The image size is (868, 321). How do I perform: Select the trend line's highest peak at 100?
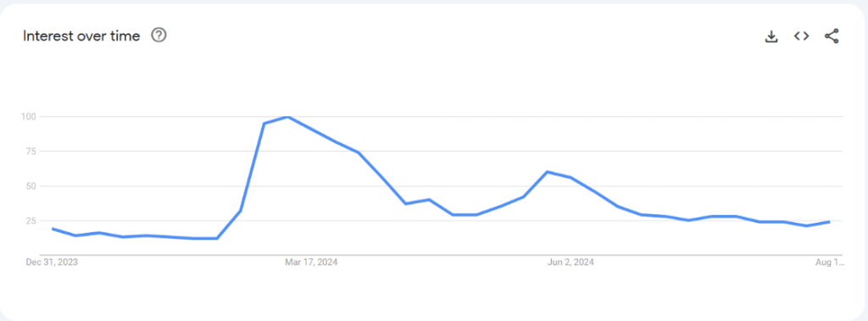287,117
